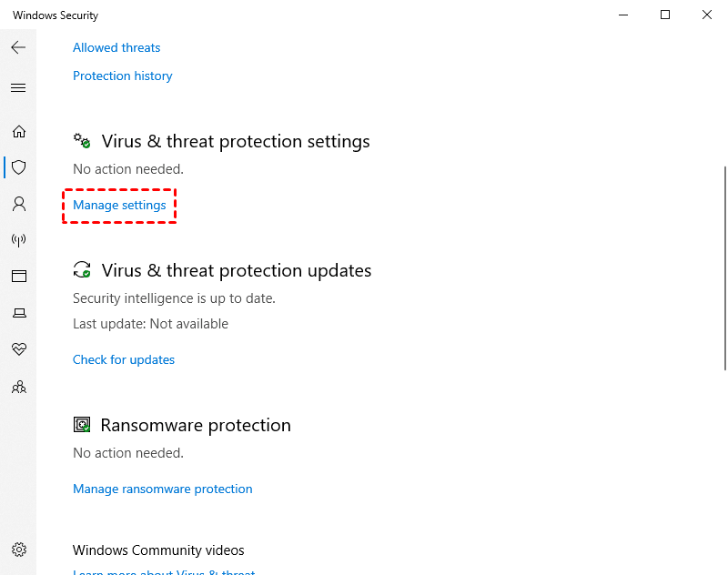728x575 pixels.
Task: Expand the navigation pane with the hamburger menu
Action: click(18, 87)
